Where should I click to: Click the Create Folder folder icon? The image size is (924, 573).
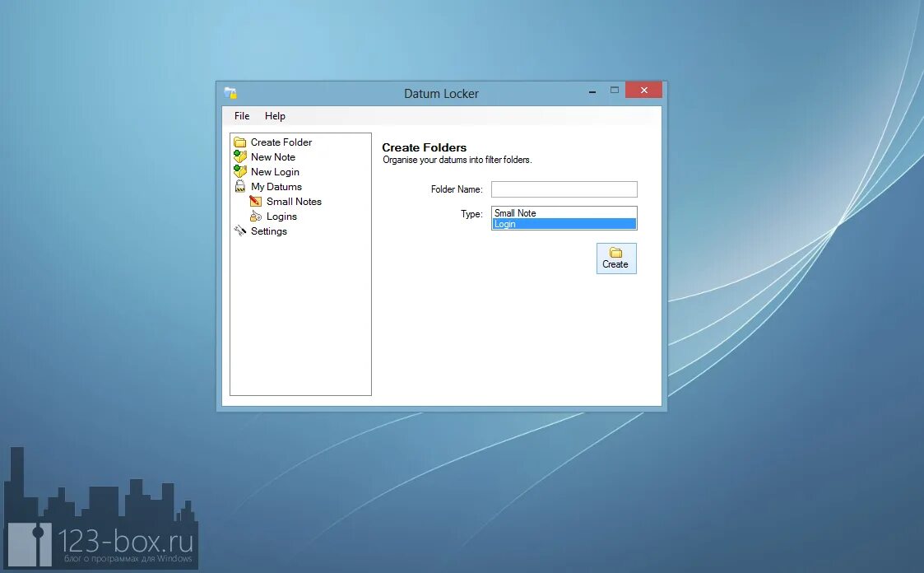[239, 142]
